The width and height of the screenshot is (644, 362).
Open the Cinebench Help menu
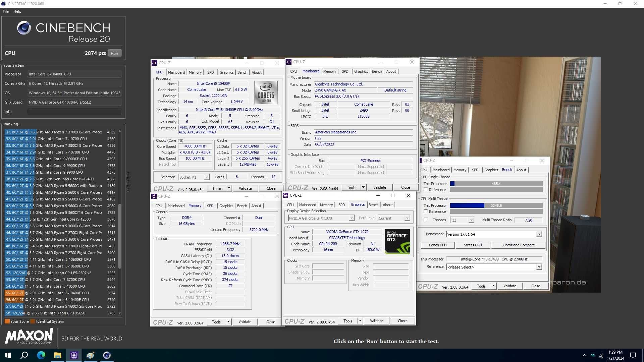[x=17, y=11]
